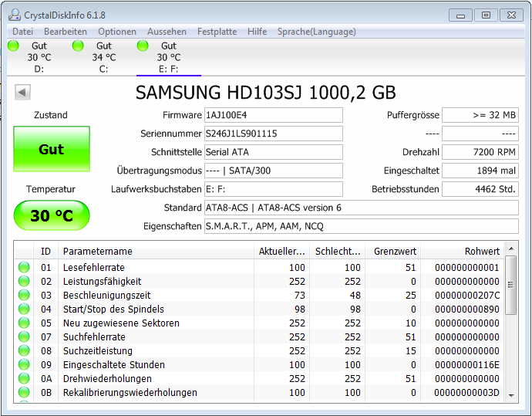
Task: Click the green status circle for drive D:
Action: 13,46
